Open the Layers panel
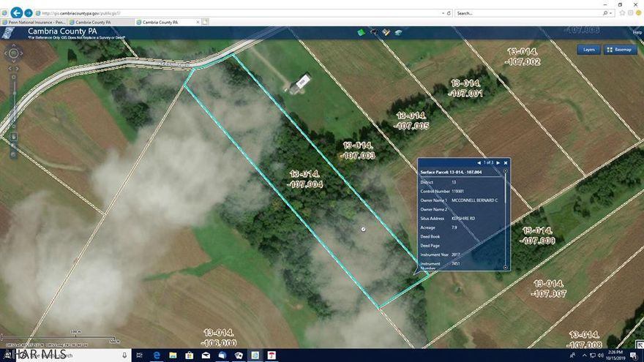 tap(588, 50)
